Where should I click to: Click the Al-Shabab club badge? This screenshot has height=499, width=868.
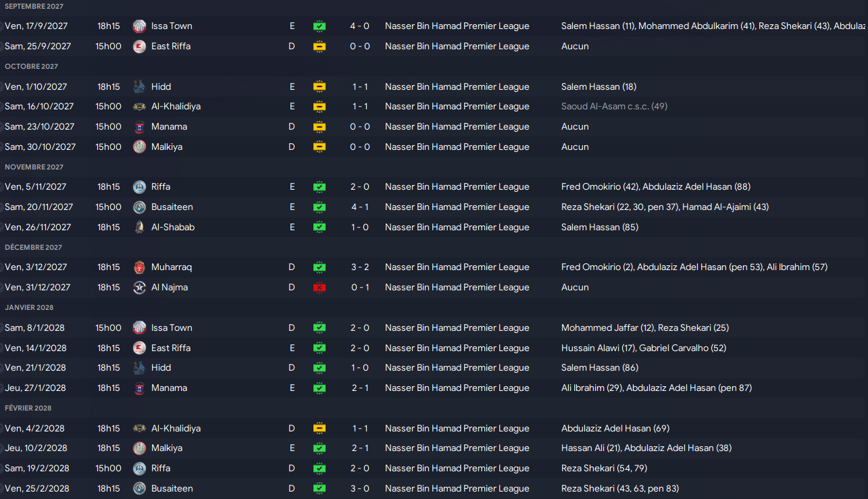tap(139, 228)
